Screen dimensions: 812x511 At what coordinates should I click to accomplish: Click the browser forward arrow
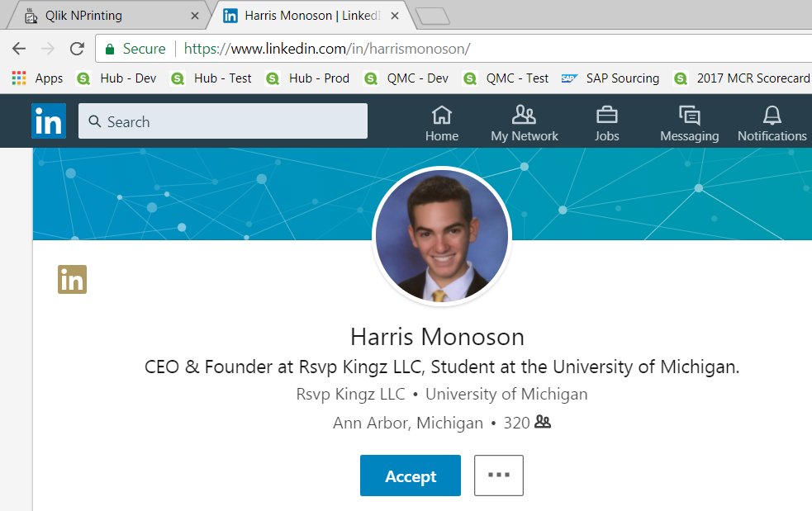(x=48, y=49)
